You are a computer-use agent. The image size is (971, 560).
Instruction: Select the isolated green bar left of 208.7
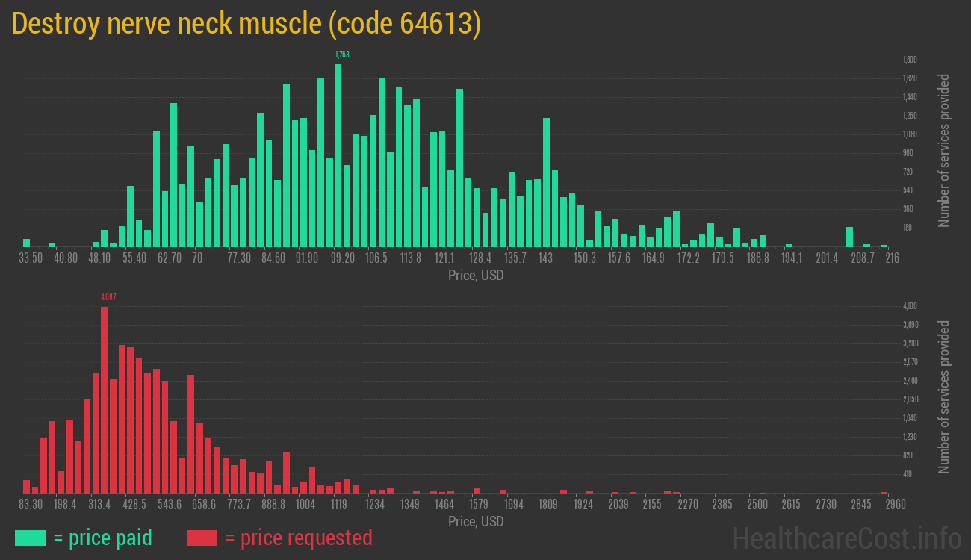point(849,237)
